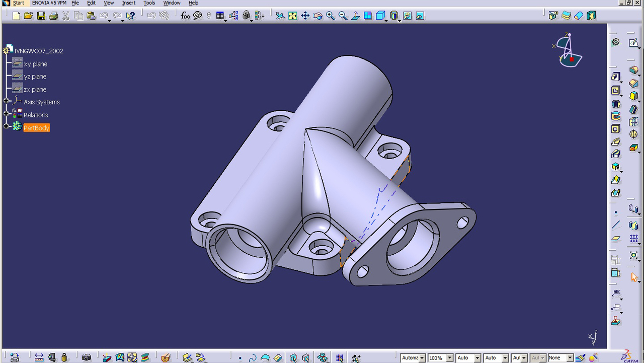Click the Zoom In magnifier

tap(331, 16)
